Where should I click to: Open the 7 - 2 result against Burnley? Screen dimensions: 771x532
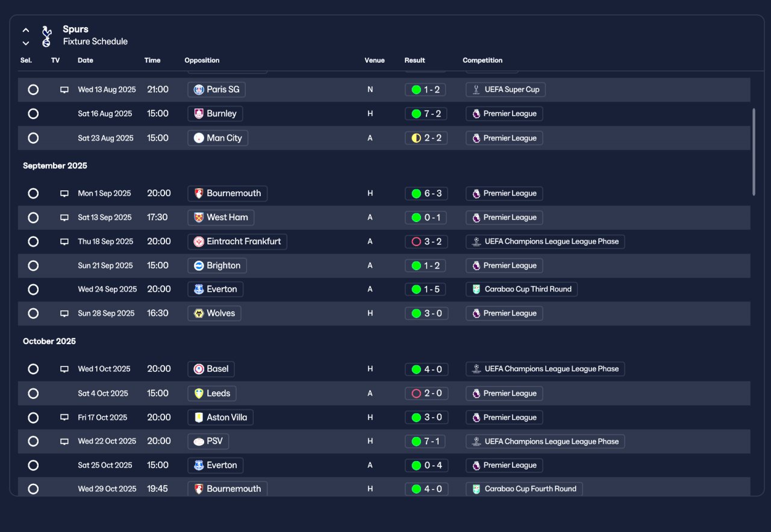point(425,114)
